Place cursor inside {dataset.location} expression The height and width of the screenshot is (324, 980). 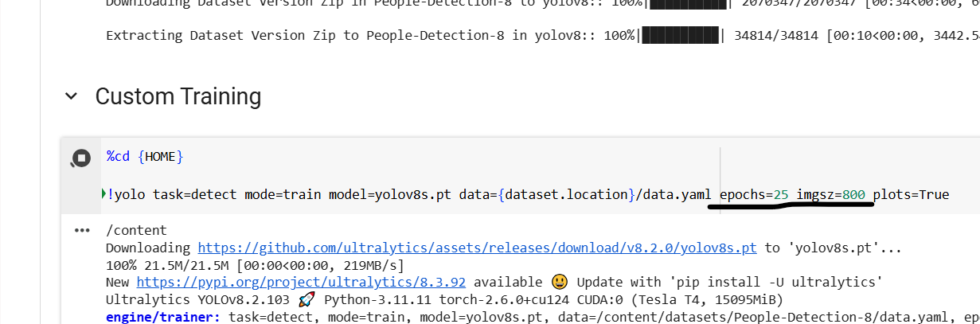pyautogui.click(x=567, y=194)
